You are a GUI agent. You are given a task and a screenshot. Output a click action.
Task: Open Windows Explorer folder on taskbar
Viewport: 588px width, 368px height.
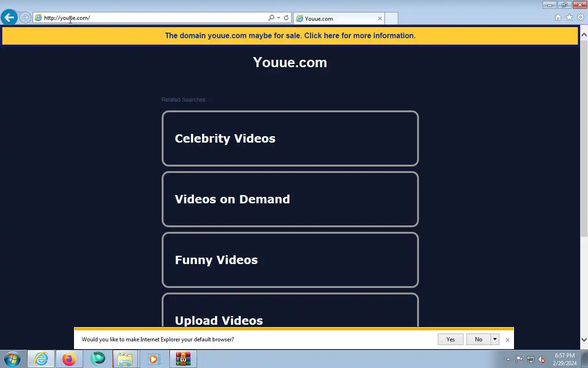[125, 359]
